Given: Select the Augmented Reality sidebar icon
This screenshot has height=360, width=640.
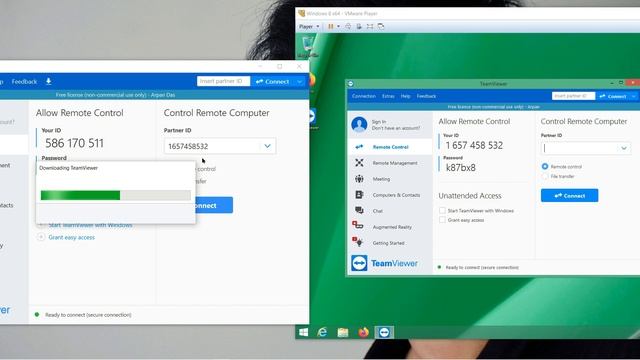Looking at the screenshot, I should point(358,225).
